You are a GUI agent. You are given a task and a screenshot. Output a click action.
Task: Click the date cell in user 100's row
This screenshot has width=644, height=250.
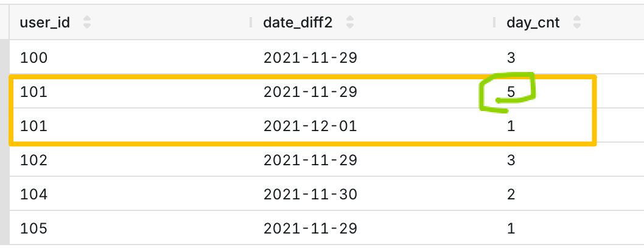point(309,58)
